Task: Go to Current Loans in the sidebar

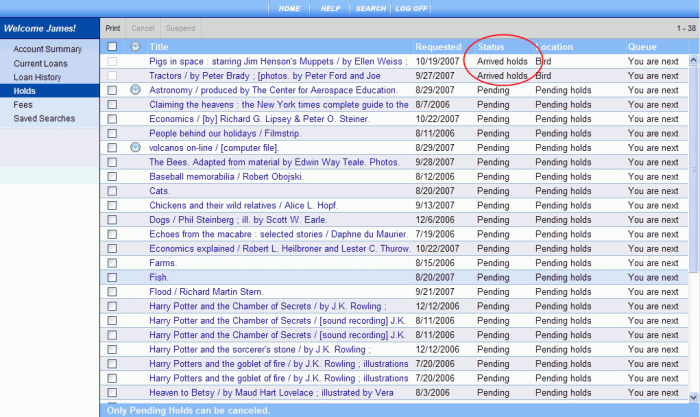Action: (41, 63)
